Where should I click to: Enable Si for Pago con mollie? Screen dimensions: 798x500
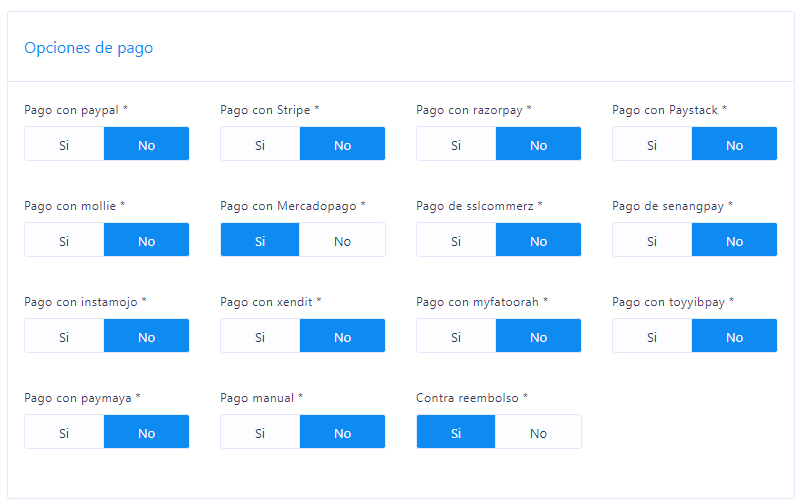[64, 240]
